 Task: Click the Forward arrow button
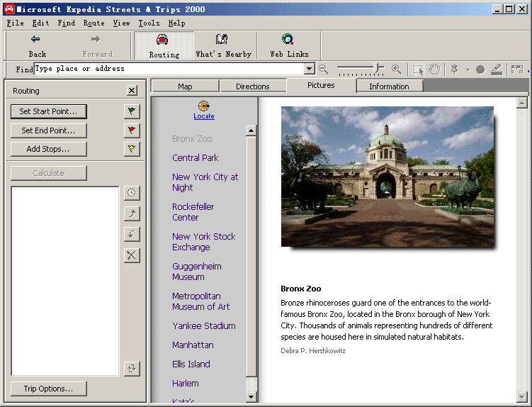[97, 46]
